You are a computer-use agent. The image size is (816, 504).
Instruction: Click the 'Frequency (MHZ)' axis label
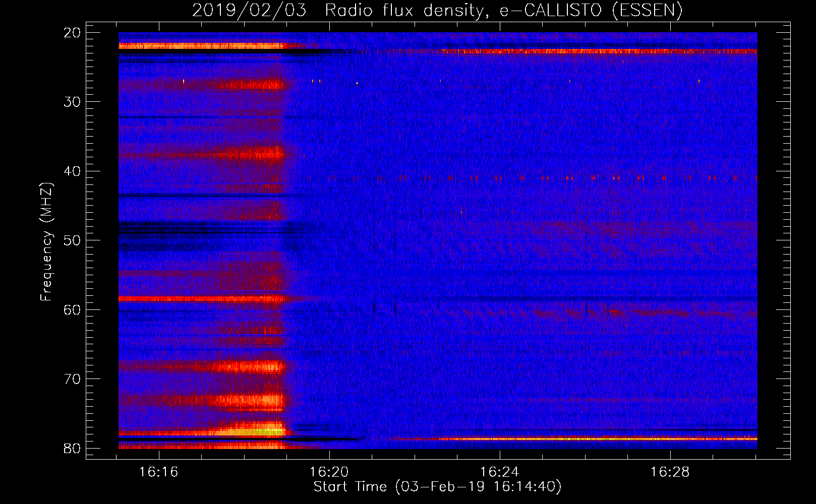coord(46,242)
